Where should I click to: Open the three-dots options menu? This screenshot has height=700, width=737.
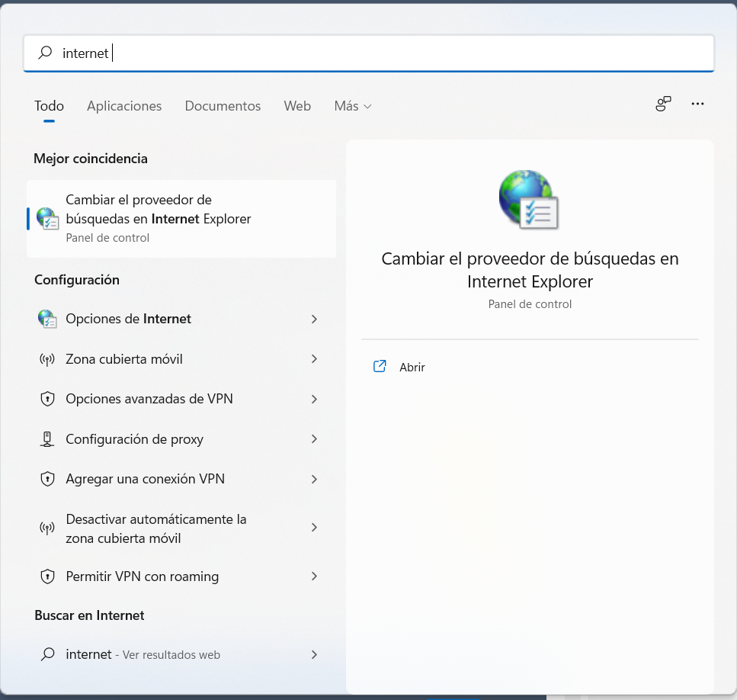pyautogui.click(x=697, y=104)
